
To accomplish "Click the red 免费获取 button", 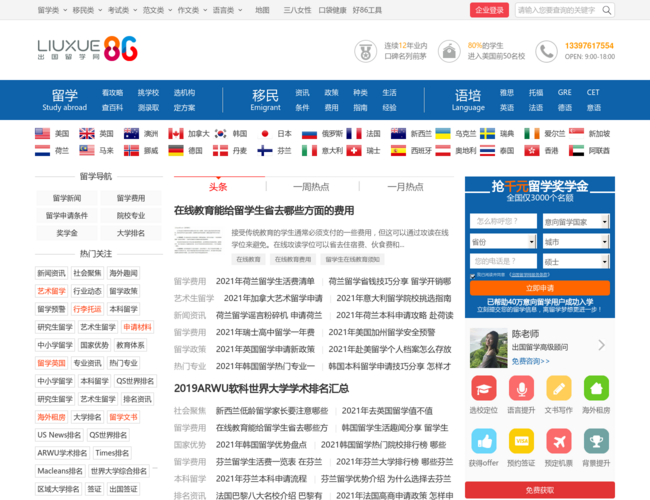I will click(x=540, y=490).
